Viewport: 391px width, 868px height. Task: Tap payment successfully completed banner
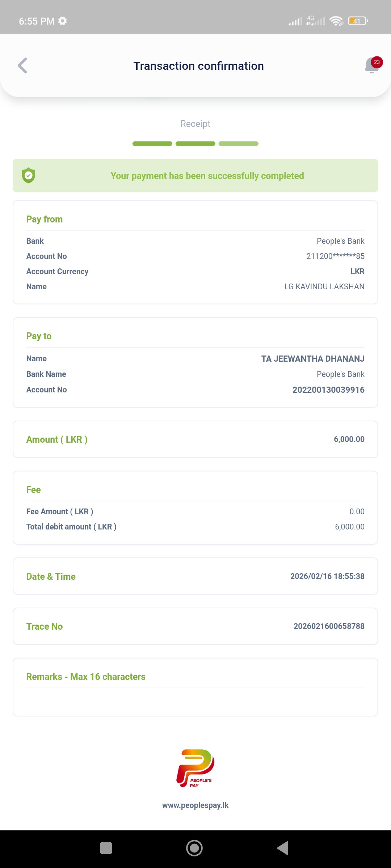pyautogui.click(x=207, y=176)
